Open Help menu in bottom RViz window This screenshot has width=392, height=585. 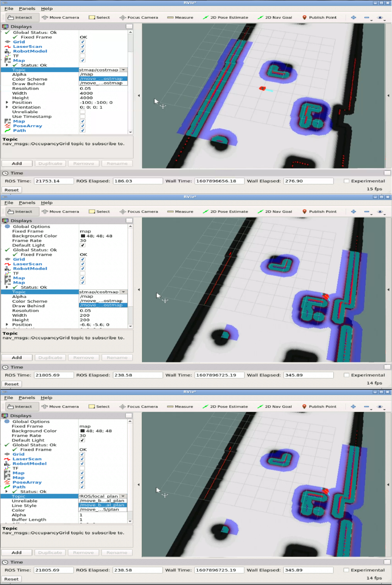coord(47,398)
